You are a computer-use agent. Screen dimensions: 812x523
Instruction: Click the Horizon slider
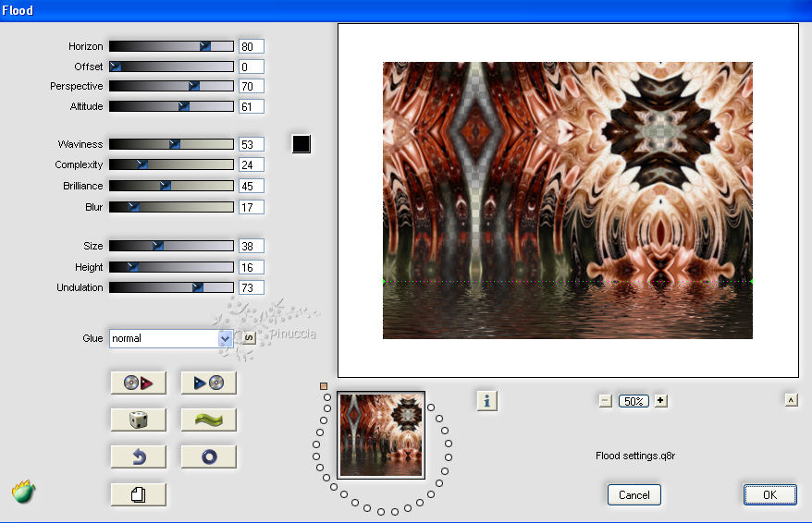tap(171, 46)
